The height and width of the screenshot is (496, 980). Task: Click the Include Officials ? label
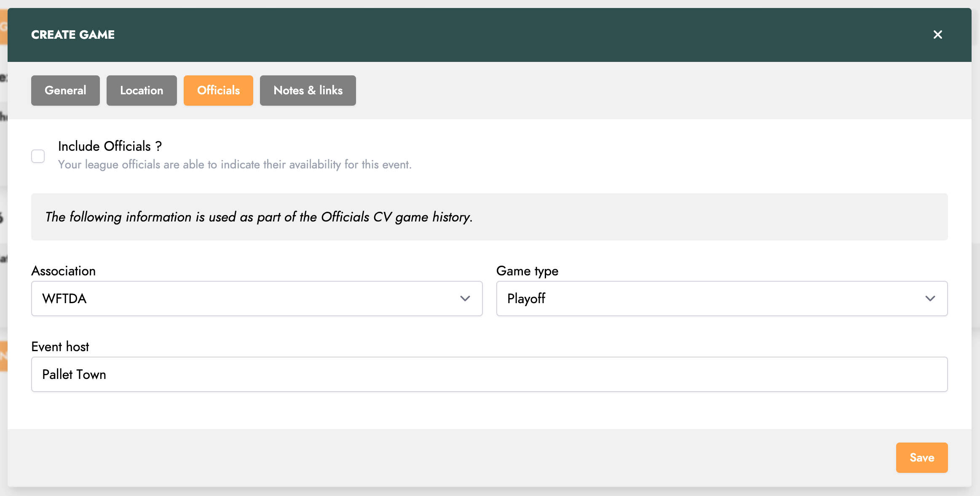click(x=110, y=146)
